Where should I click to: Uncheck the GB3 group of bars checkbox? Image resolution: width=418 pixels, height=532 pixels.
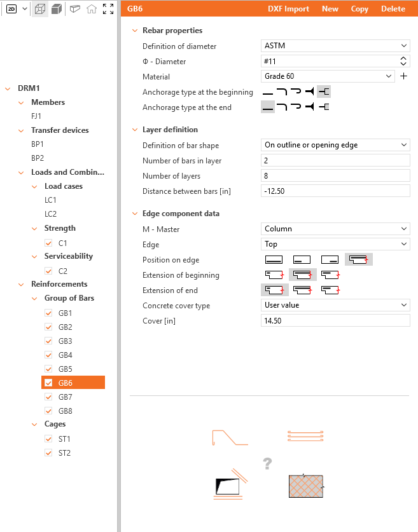click(x=48, y=341)
